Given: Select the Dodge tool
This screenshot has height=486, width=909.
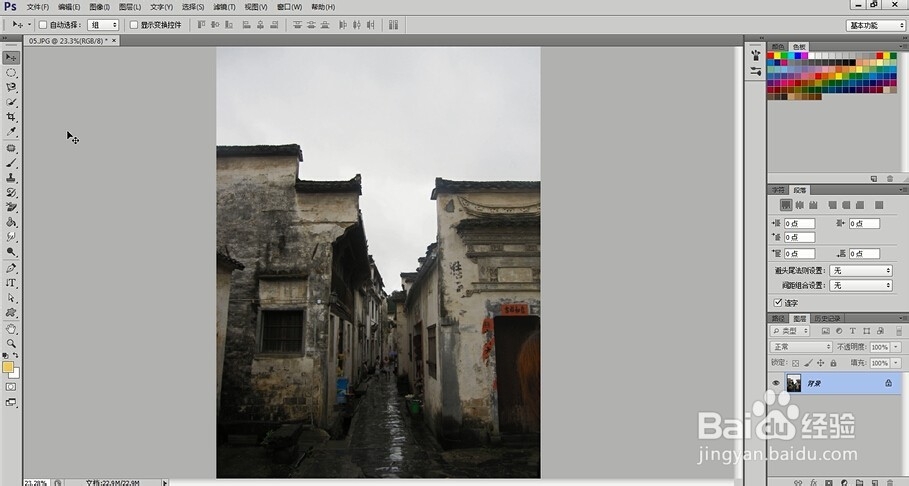Looking at the screenshot, I should tap(11, 252).
